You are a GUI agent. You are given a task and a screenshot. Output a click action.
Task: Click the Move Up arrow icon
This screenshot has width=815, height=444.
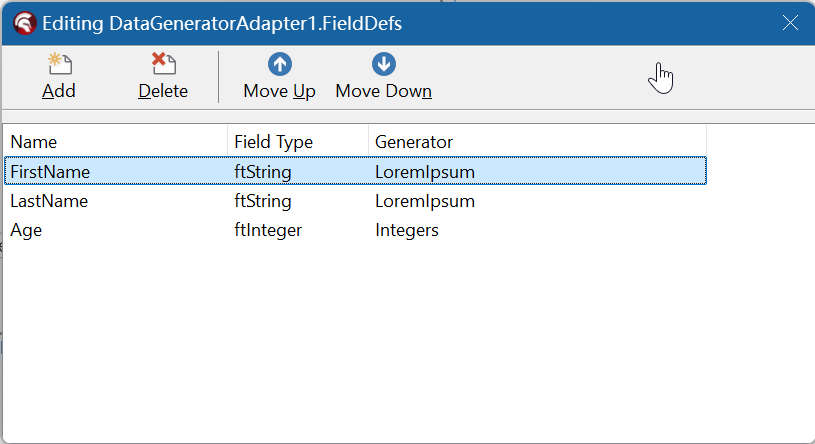click(280, 65)
